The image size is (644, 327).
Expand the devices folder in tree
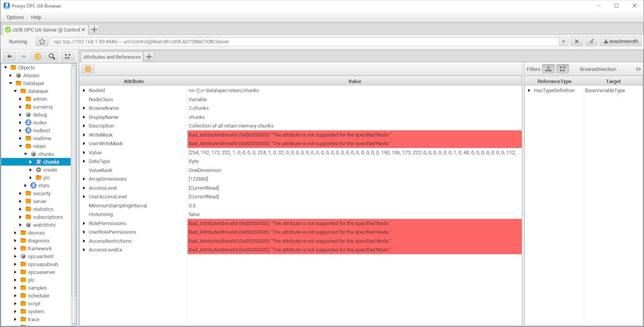pos(15,233)
